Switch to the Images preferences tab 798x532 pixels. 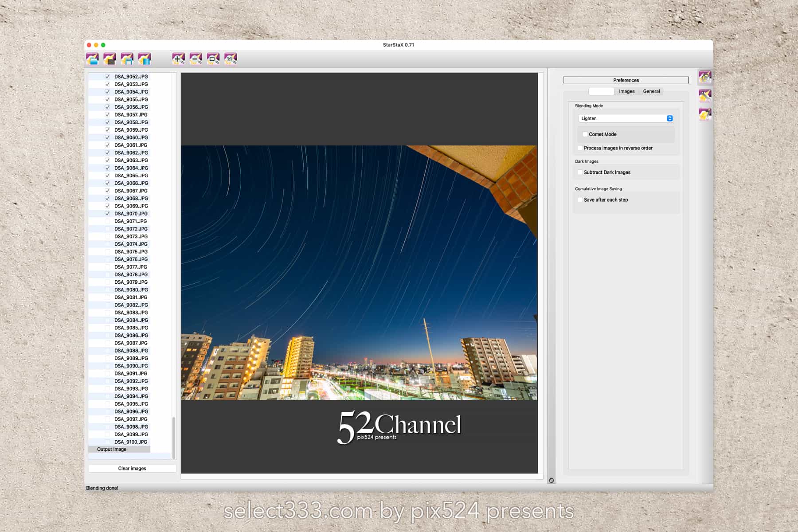(x=626, y=91)
